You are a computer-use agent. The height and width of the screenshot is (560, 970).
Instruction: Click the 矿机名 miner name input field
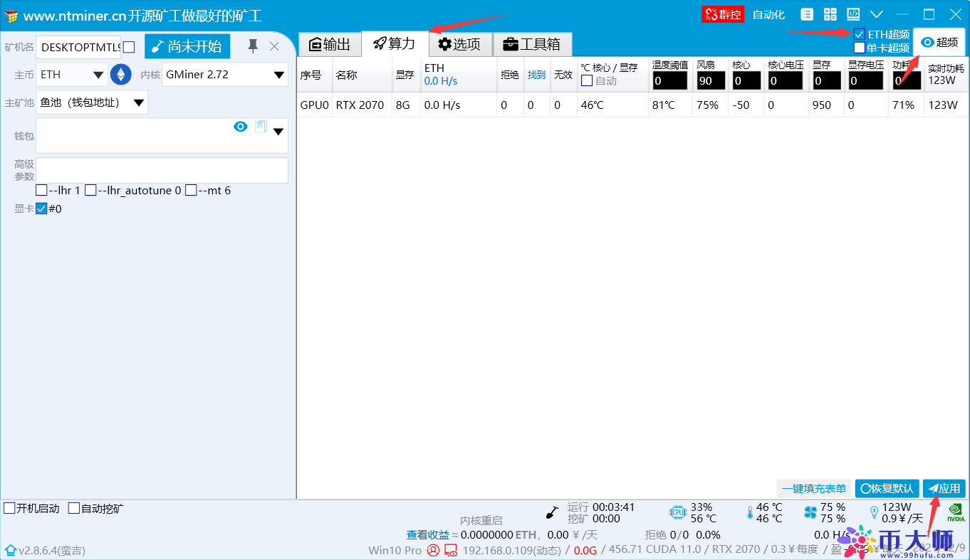pyautogui.click(x=78, y=47)
